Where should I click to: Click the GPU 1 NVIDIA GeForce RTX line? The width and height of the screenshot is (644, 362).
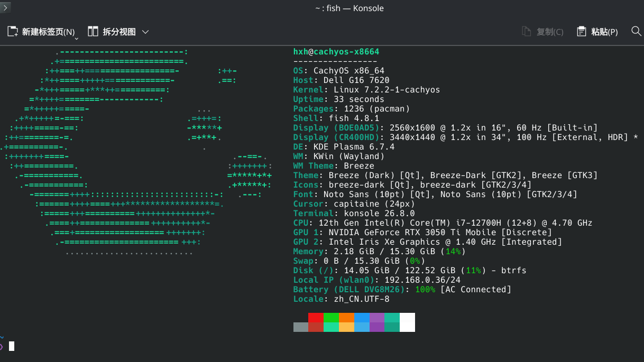tap(422, 233)
